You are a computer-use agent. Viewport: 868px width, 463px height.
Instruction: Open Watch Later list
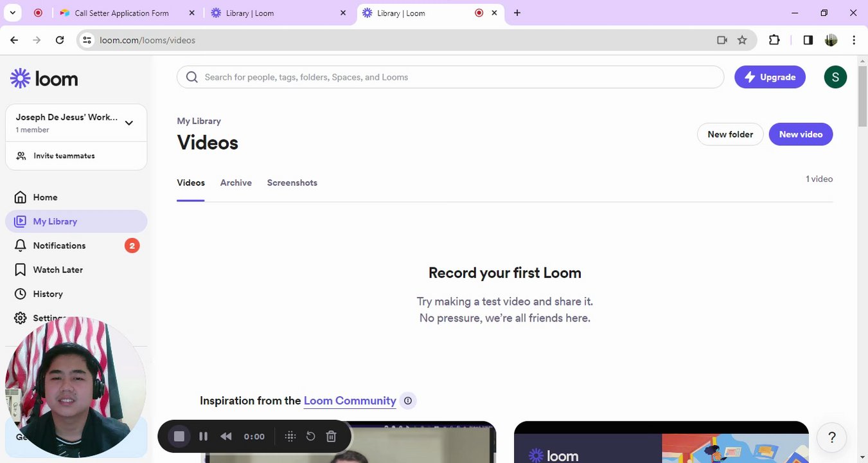[76, 269]
